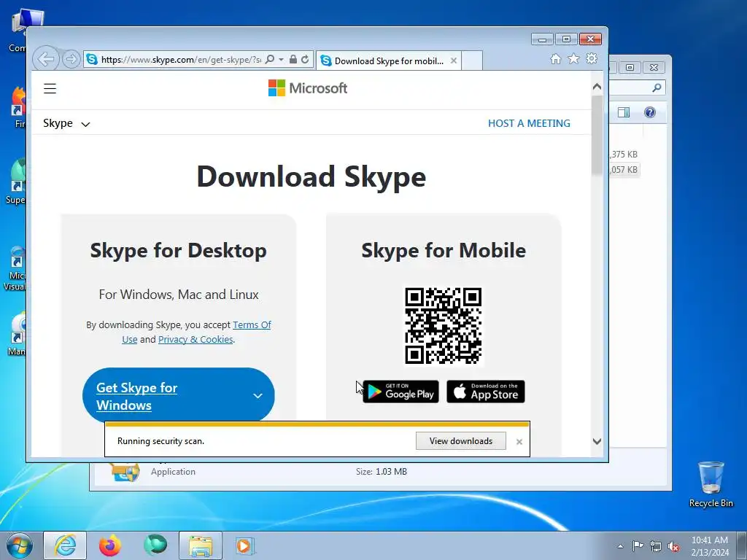The width and height of the screenshot is (747, 560).
Task: Open the media player taskbar icon
Action: coord(244,545)
